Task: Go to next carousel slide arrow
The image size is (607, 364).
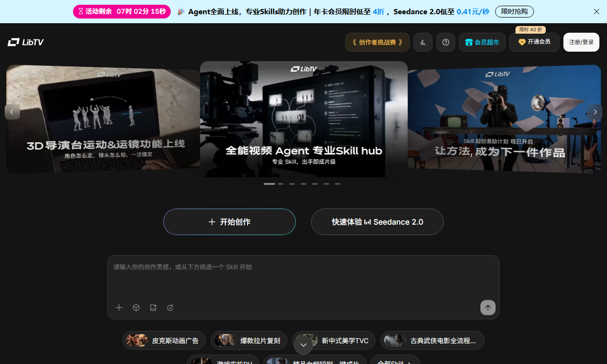Action: (595, 112)
